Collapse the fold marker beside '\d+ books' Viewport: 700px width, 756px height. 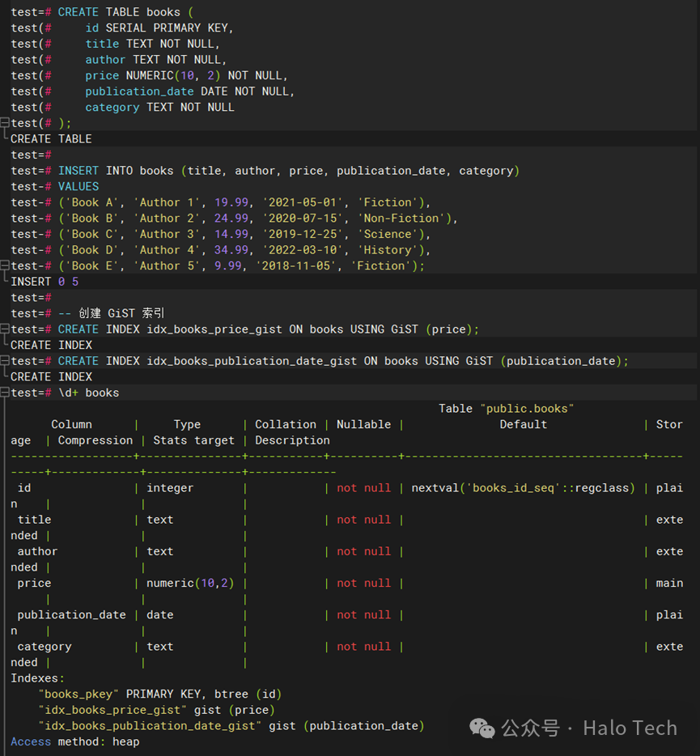(5, 393)
